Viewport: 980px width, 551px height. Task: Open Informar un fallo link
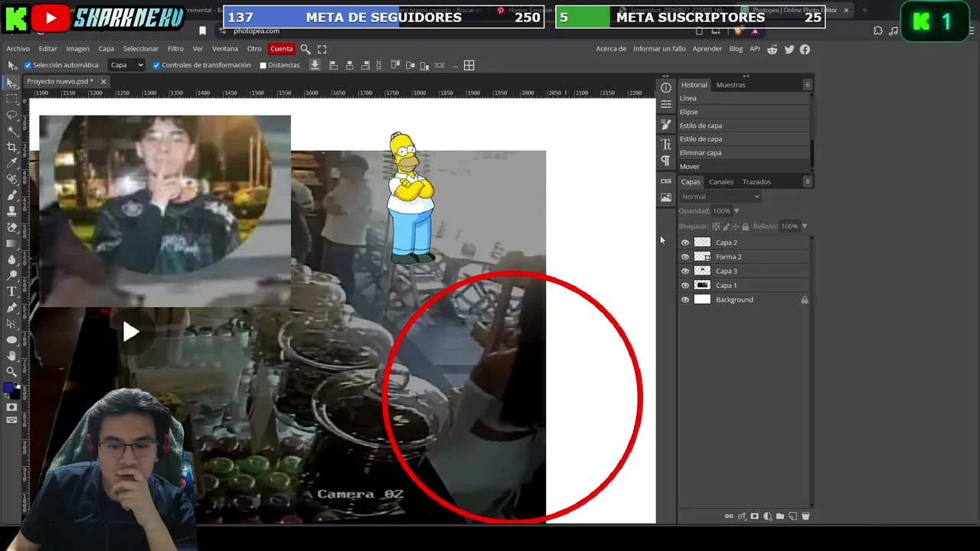pos(659,49)
